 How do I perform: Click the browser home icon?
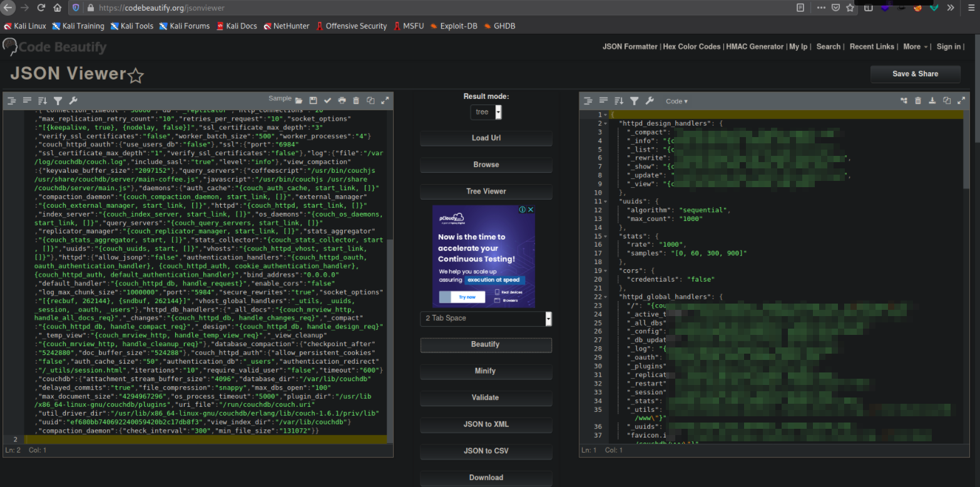[58, 8]
